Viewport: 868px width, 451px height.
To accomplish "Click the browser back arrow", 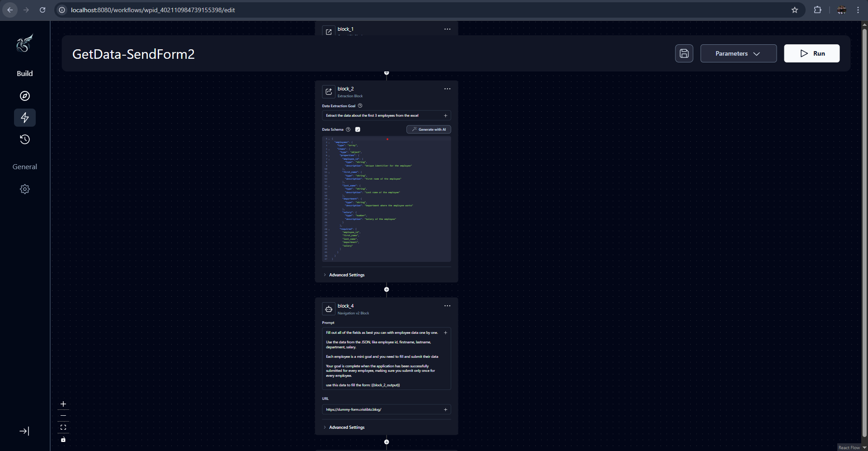I will coord(10,10).
